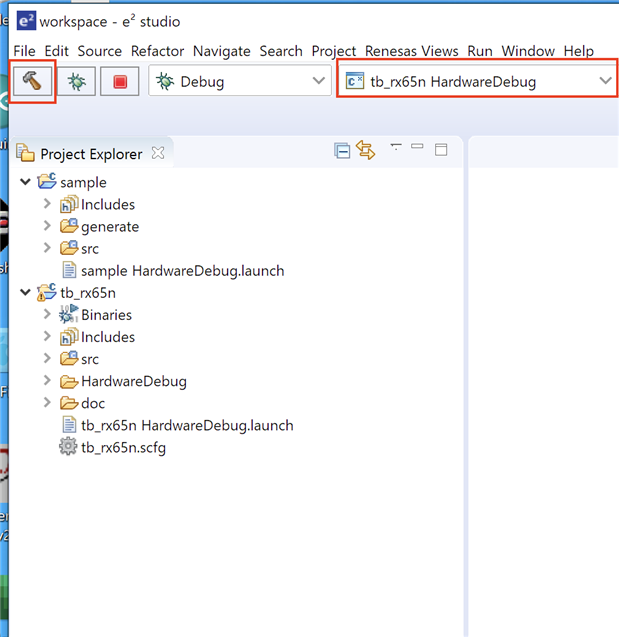The image size is (619, 637).
Task: Open the Project Explorer view menu triangle
Action: click(396, 146)
